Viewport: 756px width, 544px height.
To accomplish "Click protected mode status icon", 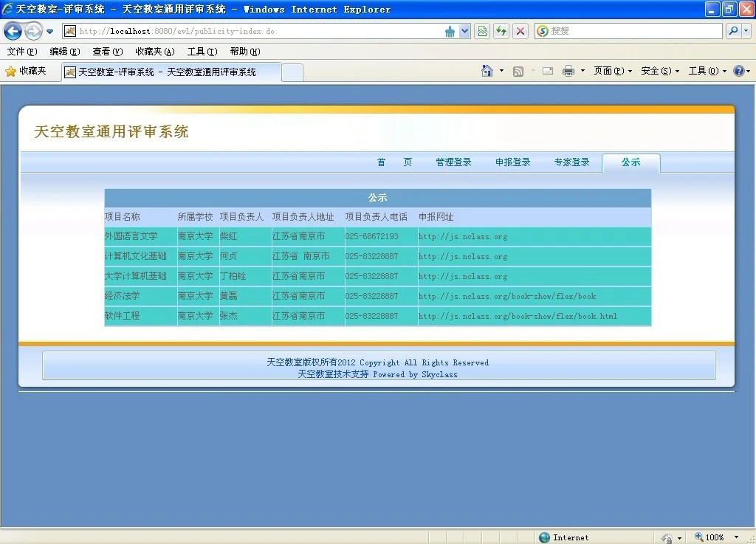I will pyautogui.click(x=667, y=538).
